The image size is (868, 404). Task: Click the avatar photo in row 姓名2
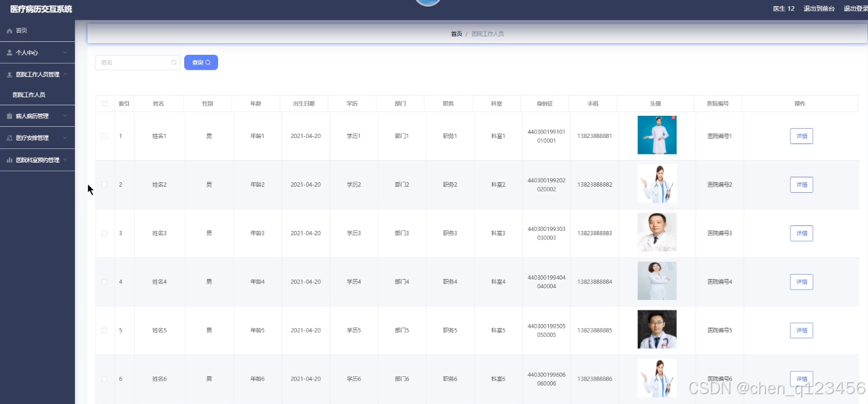[x=657, y=184]
